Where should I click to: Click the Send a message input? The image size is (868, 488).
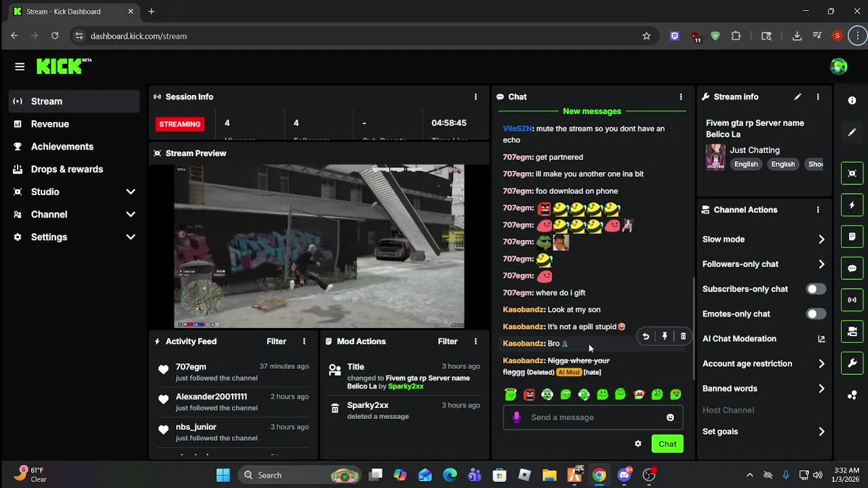[593, 418]
